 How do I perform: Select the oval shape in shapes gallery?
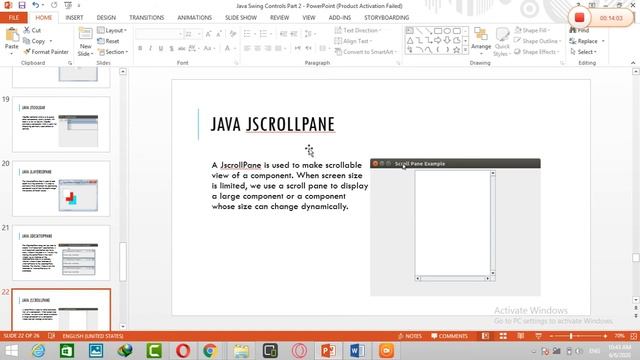447,31
